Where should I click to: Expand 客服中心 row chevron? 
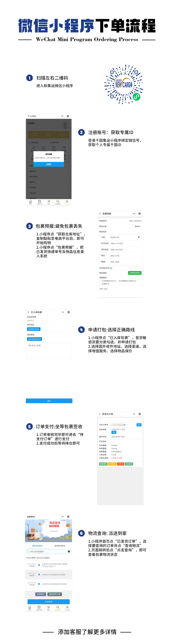coord(67,182)
